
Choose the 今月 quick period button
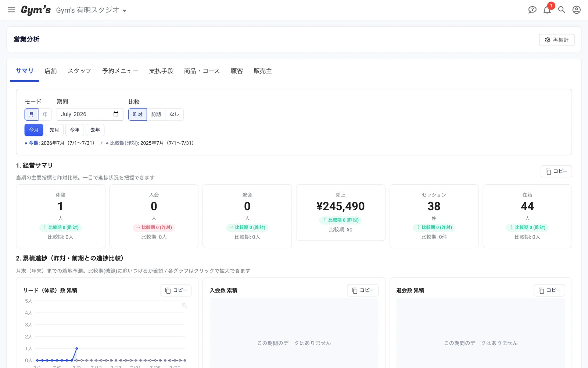[34, 130]
